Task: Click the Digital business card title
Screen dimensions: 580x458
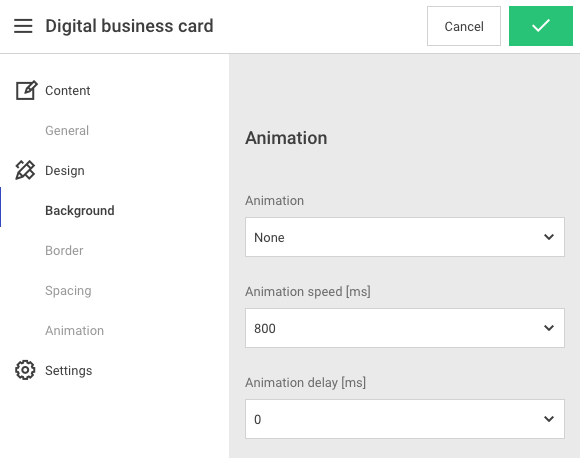Action: click(129, 26)
